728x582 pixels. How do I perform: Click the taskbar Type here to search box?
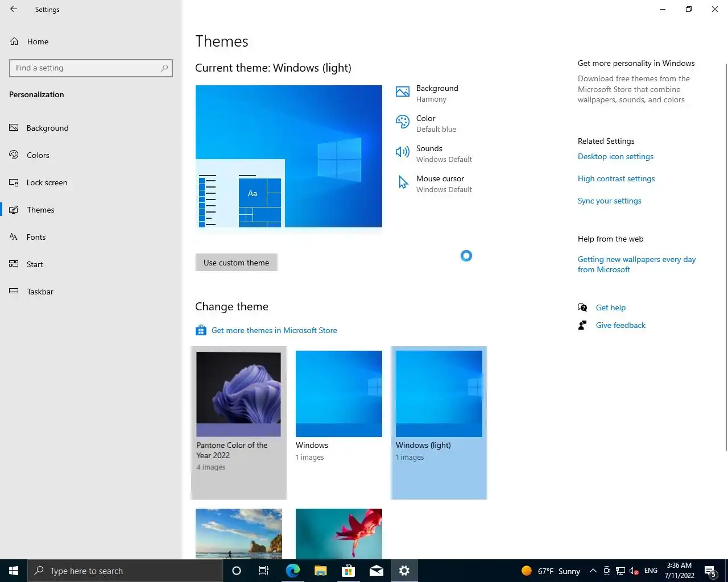[x=125, y=571]
